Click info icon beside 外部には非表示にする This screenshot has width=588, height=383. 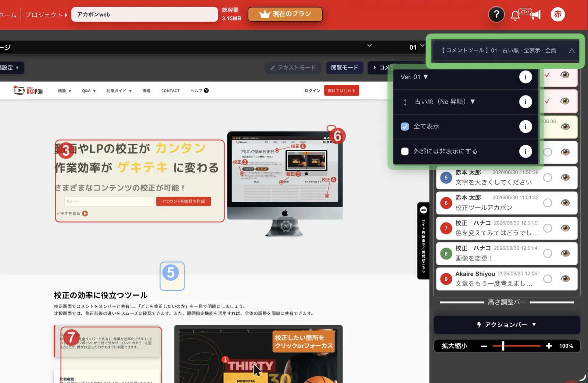tap(526, 151)
